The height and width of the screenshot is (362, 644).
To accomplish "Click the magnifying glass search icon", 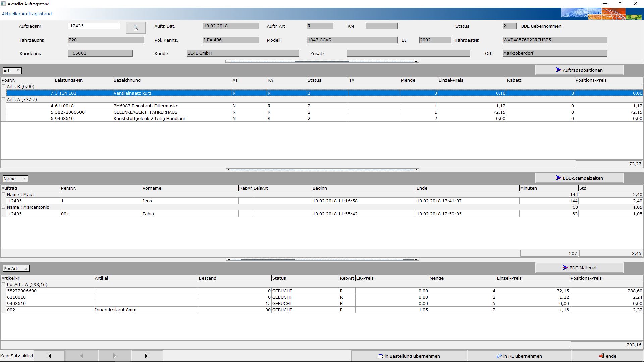I will click(136, 27).
